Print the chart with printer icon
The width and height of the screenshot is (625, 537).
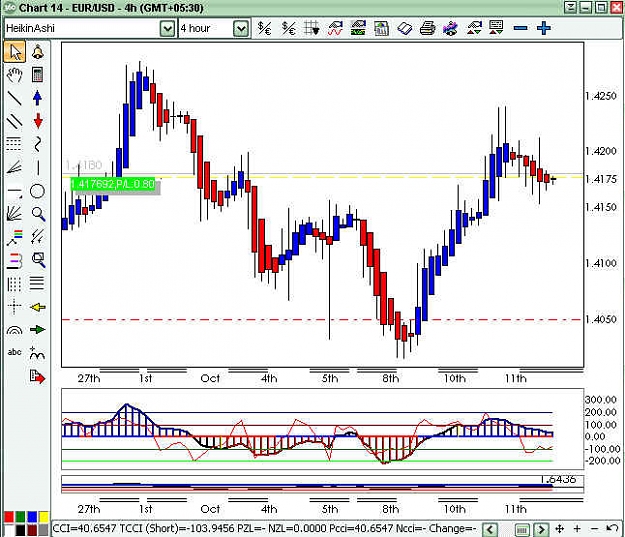pyautogui.click(x=428, y=29)
